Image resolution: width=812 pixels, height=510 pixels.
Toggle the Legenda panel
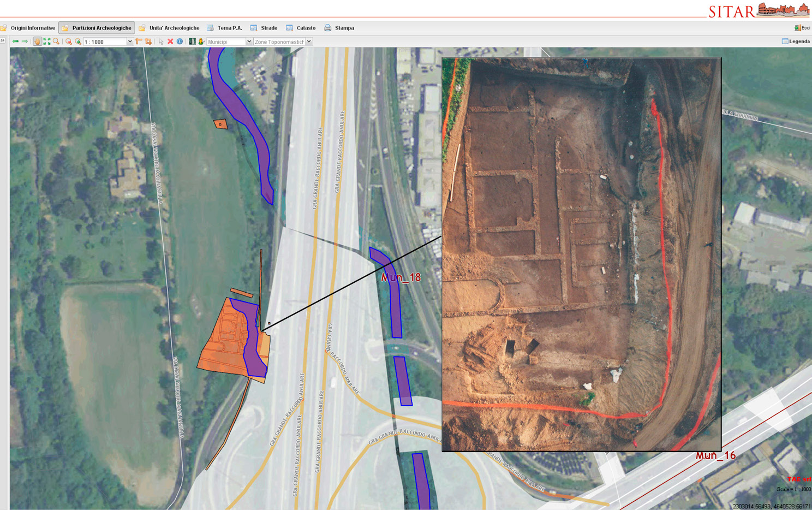[796, 41]
